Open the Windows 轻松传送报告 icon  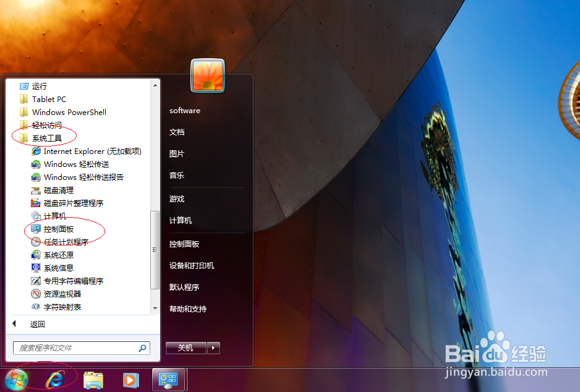(36, 177)
